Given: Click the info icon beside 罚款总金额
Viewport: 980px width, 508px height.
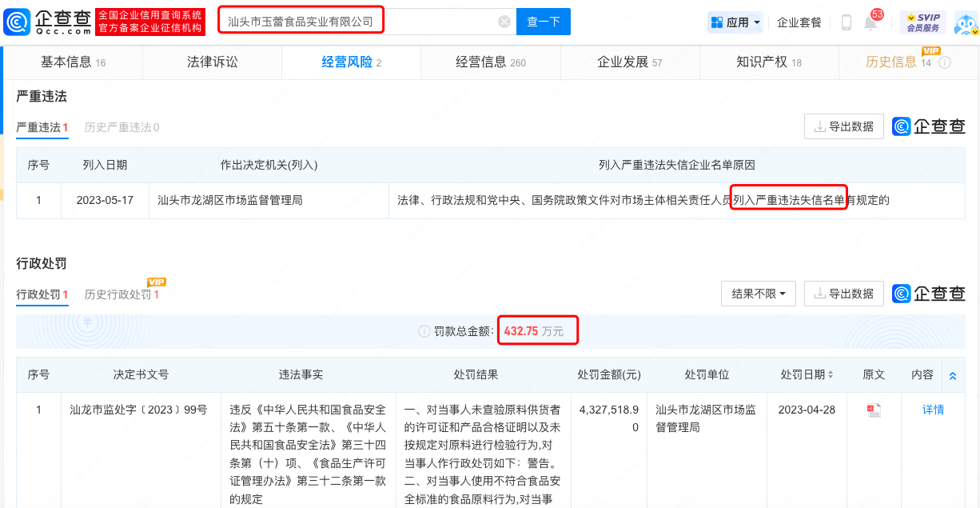Looking at the screenshot, I should [x=424, y=331].
